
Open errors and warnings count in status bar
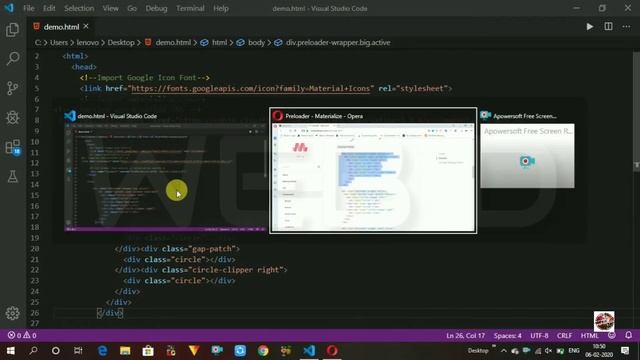click(x=22, y=336)
